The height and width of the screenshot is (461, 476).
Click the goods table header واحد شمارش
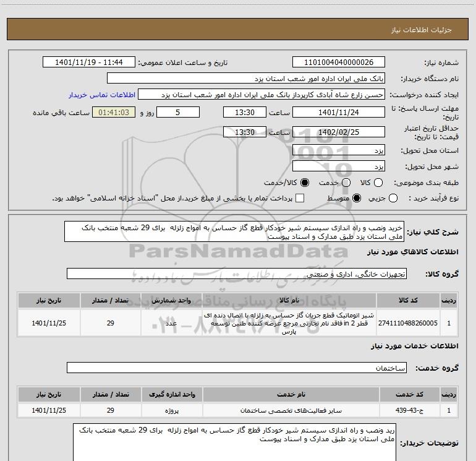click(x=171, y=300)
